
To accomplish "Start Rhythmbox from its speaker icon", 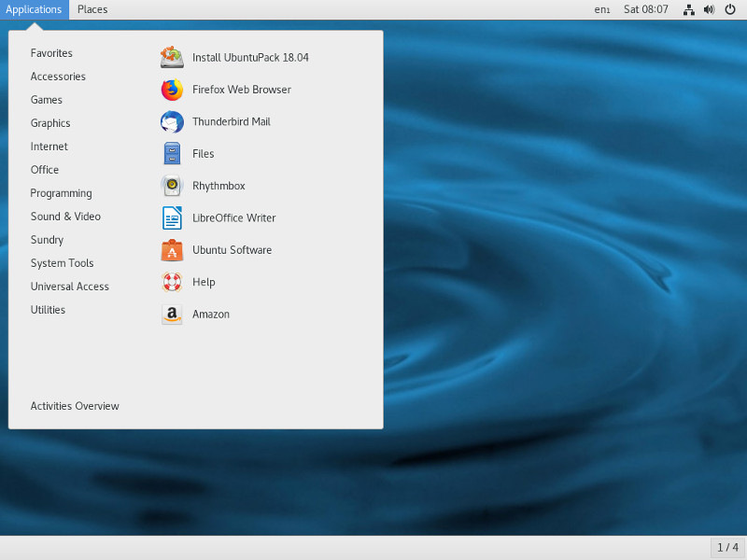I will coord(172,186).
